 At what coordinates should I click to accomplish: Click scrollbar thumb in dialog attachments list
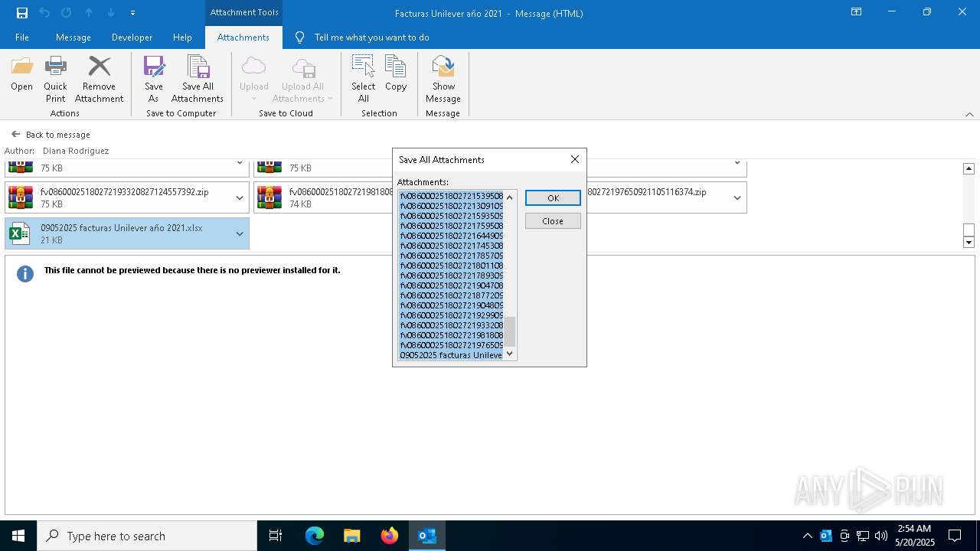click(510, 331)
